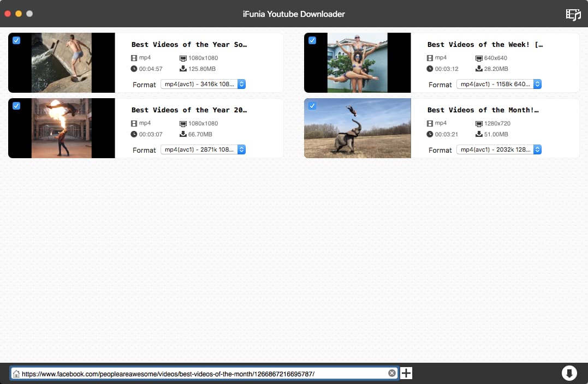The image size is (588, 384).
Task: Click file size icon beside 125.80MB
Action: click(183, 69)
